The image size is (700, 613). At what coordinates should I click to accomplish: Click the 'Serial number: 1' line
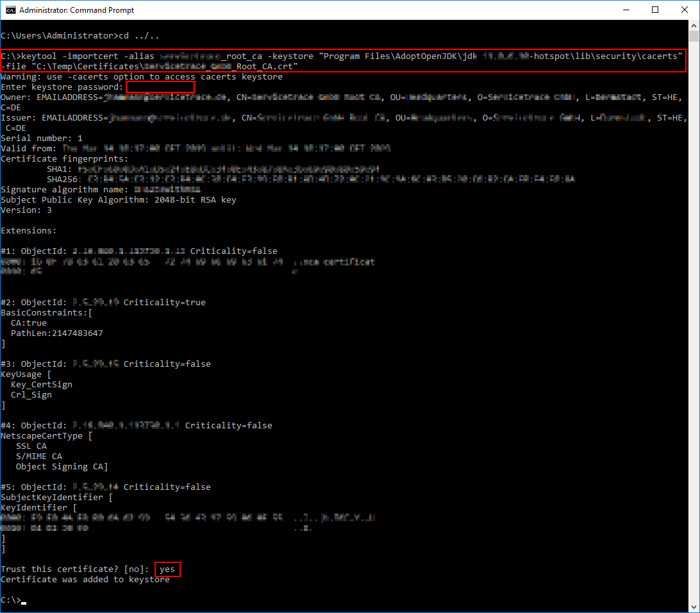[x=42, y=139]
